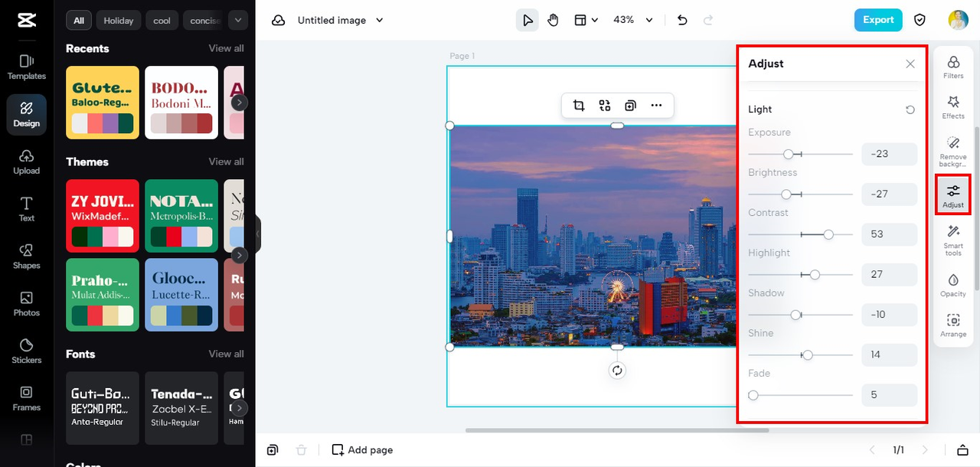This screenshot has height=467, width=980.
Task: Select the Design sidebar tab
Action: tap(27, 114)
